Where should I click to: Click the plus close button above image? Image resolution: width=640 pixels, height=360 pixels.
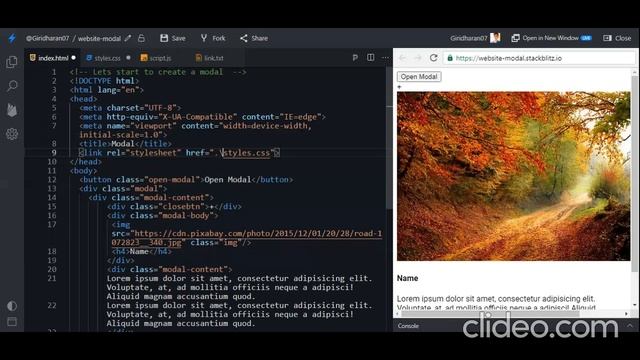(x=399, y=87)
